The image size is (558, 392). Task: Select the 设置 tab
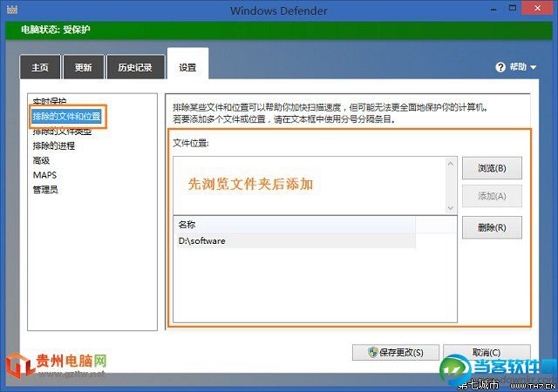[x=187, y=64]
